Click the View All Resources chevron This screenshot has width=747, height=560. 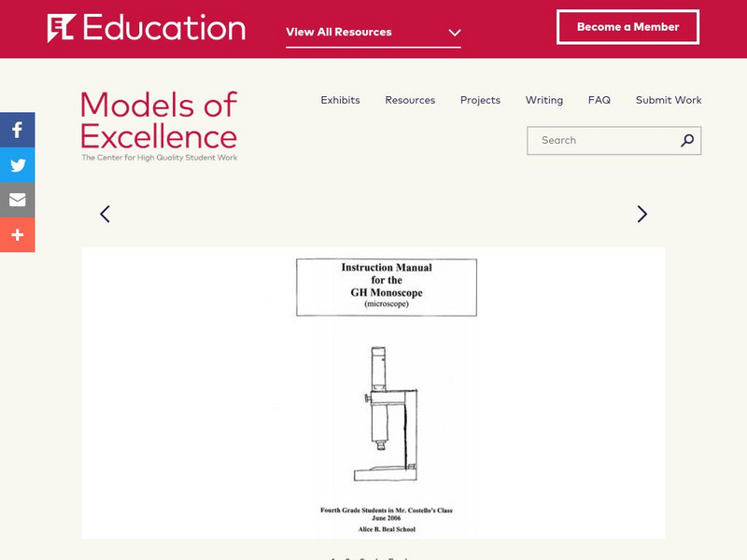tap(455, 33)
